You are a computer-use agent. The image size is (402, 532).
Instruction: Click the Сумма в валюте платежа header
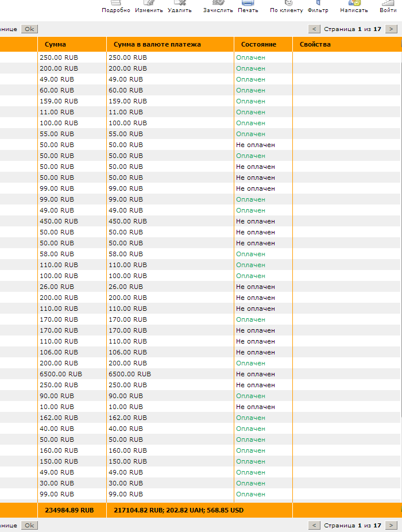[157, 44]
